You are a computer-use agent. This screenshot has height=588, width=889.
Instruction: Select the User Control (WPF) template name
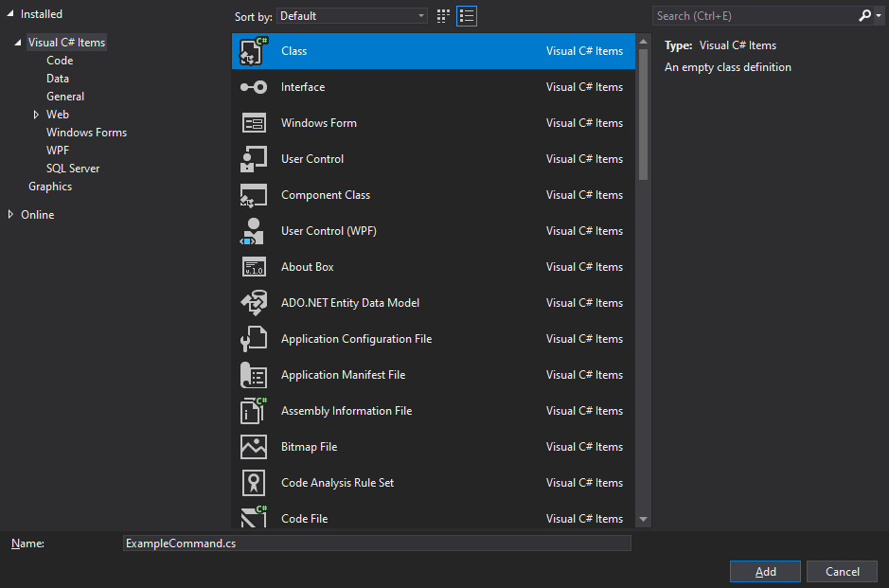pos(329,231)
